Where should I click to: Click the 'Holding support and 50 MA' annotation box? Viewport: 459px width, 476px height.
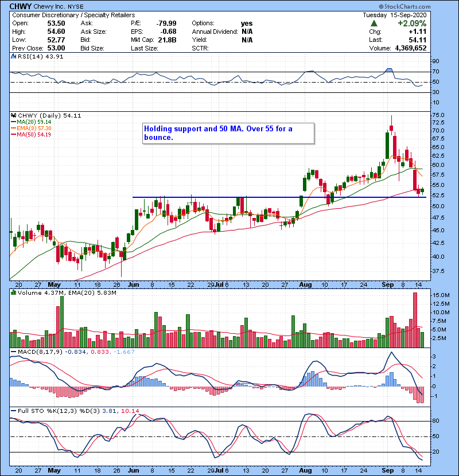coord(228,133)
